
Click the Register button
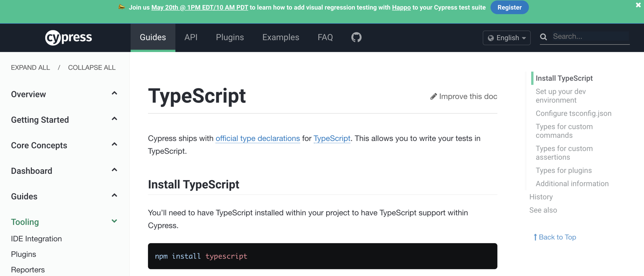(x=509, y=7)
